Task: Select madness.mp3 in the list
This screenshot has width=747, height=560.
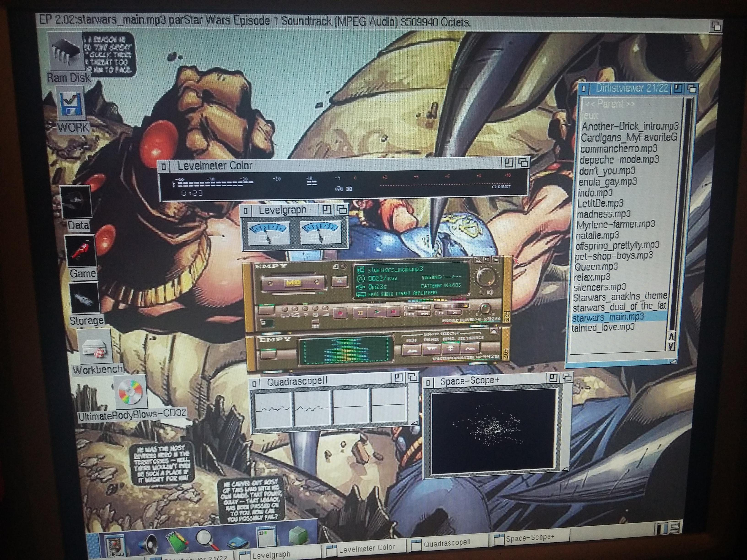Action: [604, 214]
